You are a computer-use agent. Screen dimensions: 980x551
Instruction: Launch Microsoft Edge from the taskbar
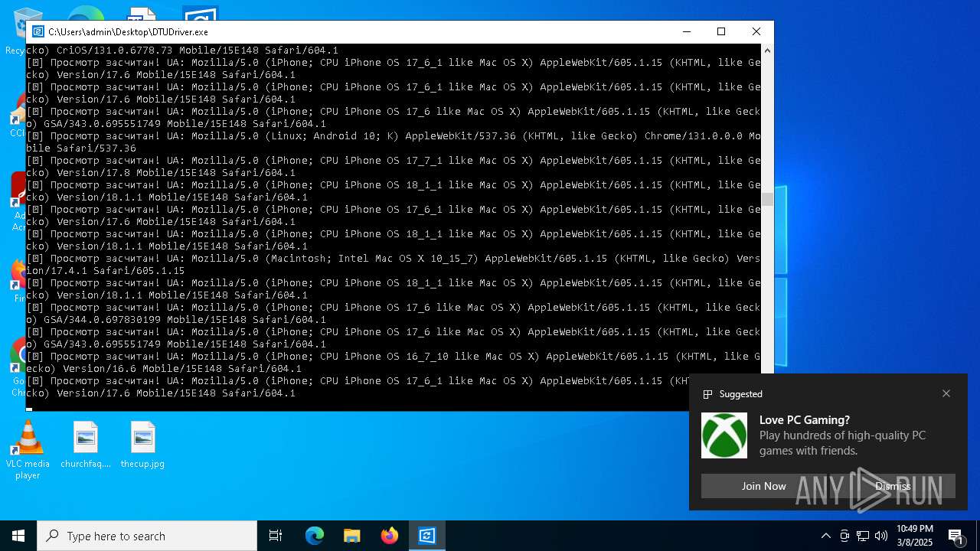(315, 536)
